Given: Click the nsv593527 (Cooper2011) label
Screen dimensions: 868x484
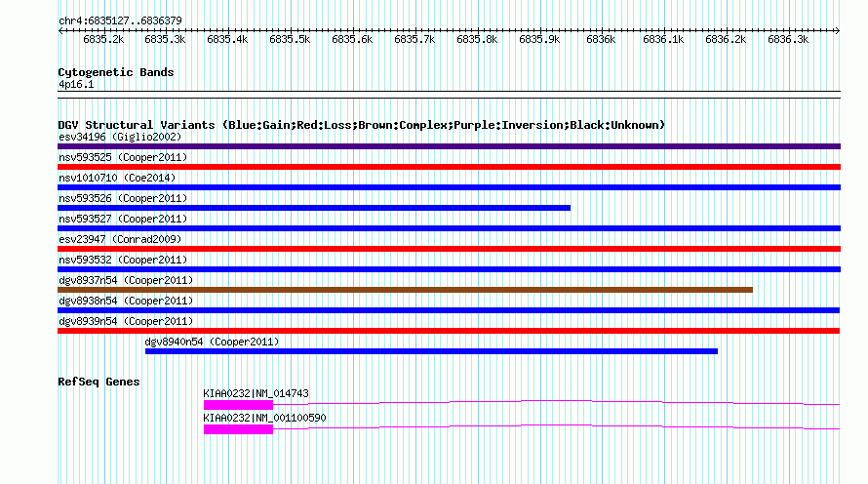Looking at the screenshot, I should click(x=123, y=219).
